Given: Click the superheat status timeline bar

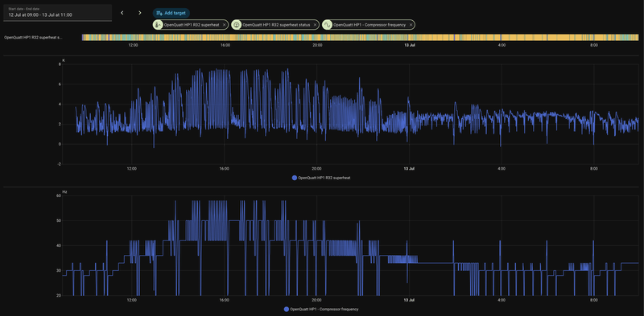Looking at the screenshot, I should click(x=360, y=37).
